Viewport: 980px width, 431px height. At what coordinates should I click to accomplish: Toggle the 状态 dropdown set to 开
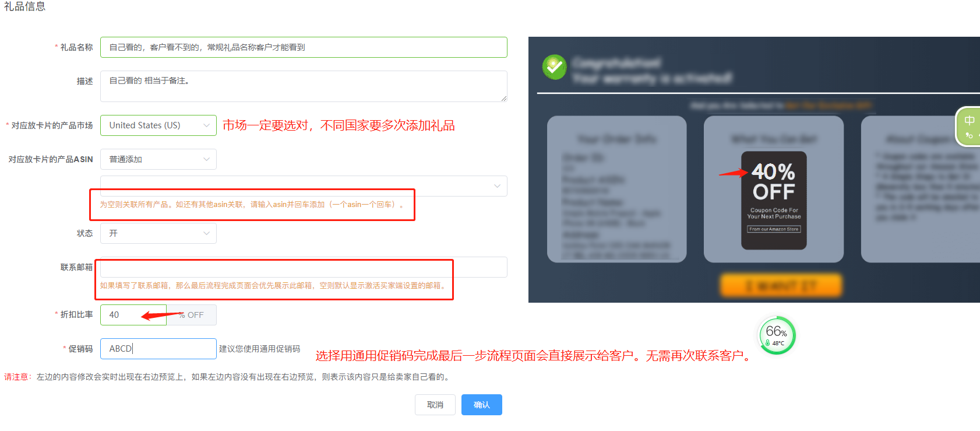(158, 233)
